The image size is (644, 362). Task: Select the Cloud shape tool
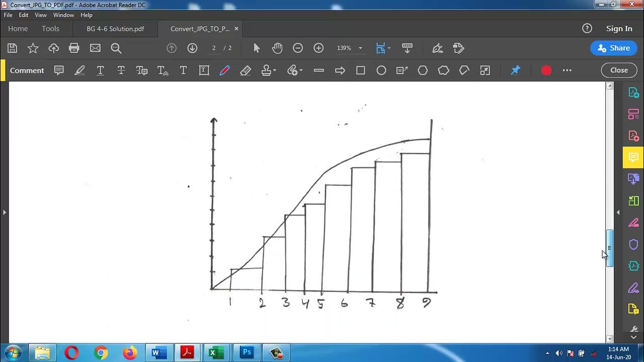pyautogui.click(x=443, y=70)
